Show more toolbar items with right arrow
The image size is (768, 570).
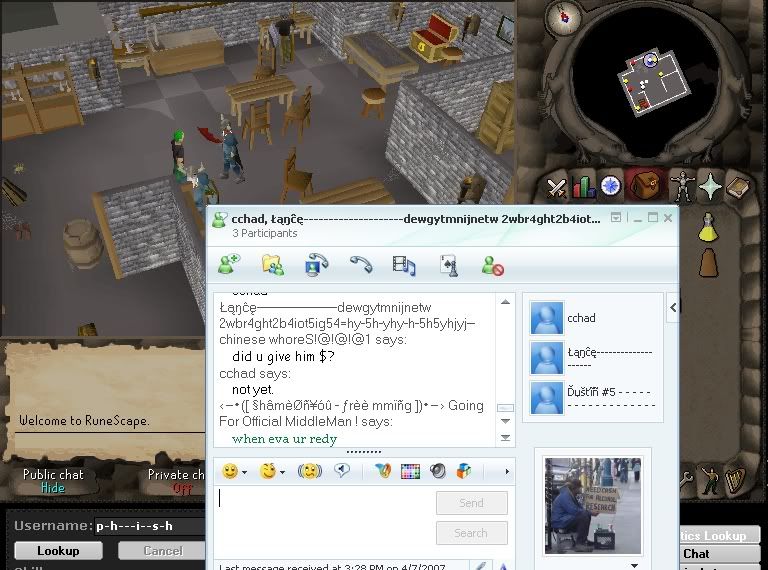507,472
